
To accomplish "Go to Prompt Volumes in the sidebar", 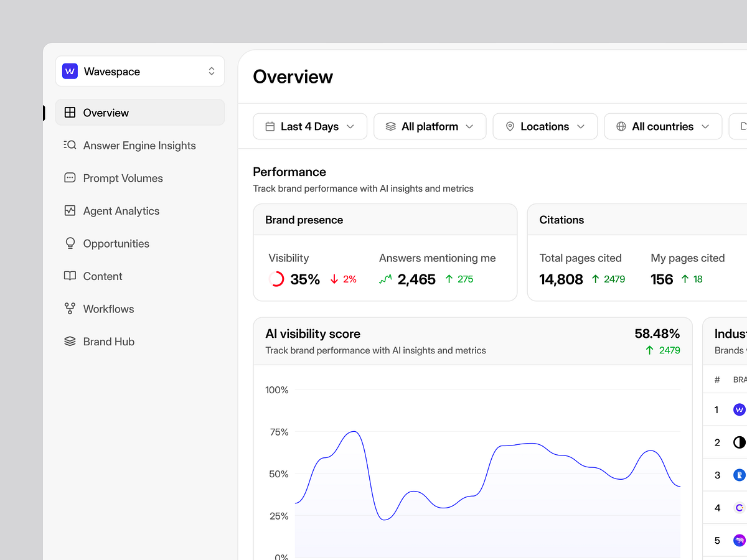I will pos(140,178).
